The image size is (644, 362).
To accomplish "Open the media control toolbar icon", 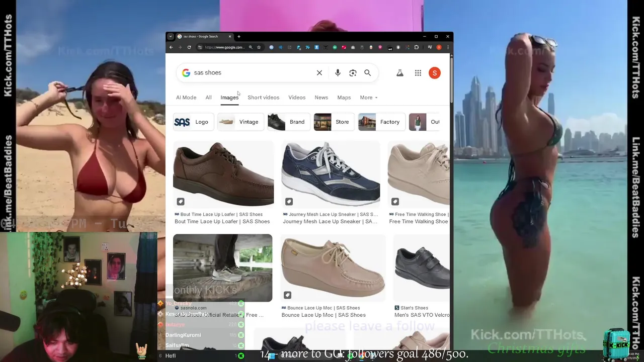I will pyautogui.click(x=430, y=47).
